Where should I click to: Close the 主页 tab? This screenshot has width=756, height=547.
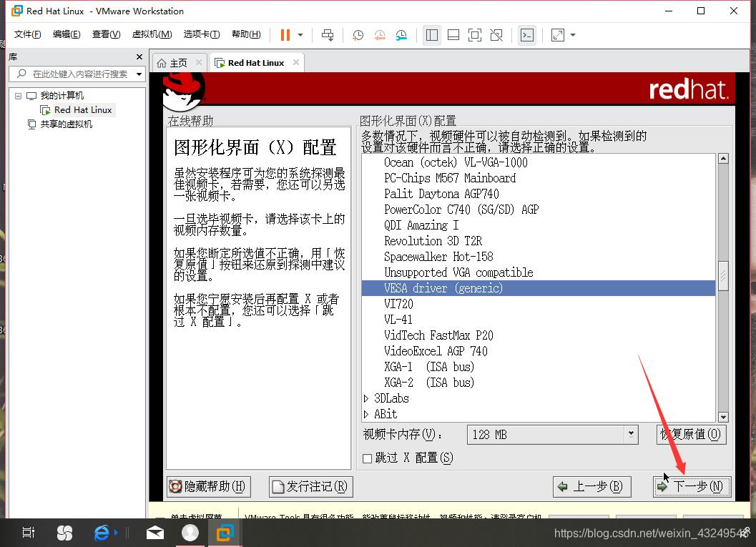(199, 62)
